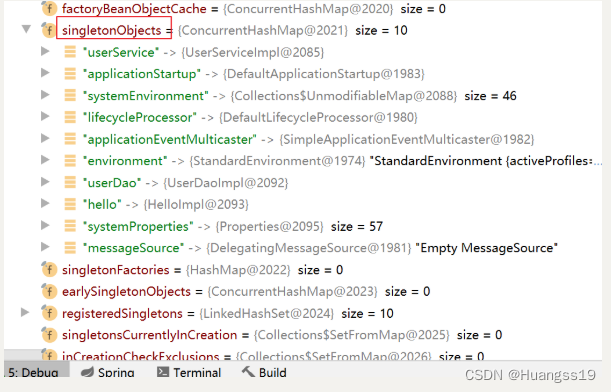
Task: Select the {ConcurrentHashMap@2021} value
Action: (x=263, y=30)
